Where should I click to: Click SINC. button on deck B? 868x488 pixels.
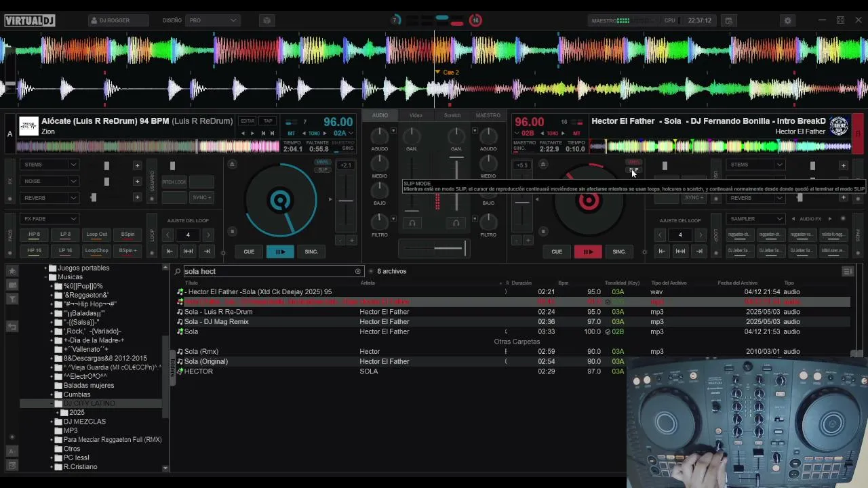tap(619, 251)
